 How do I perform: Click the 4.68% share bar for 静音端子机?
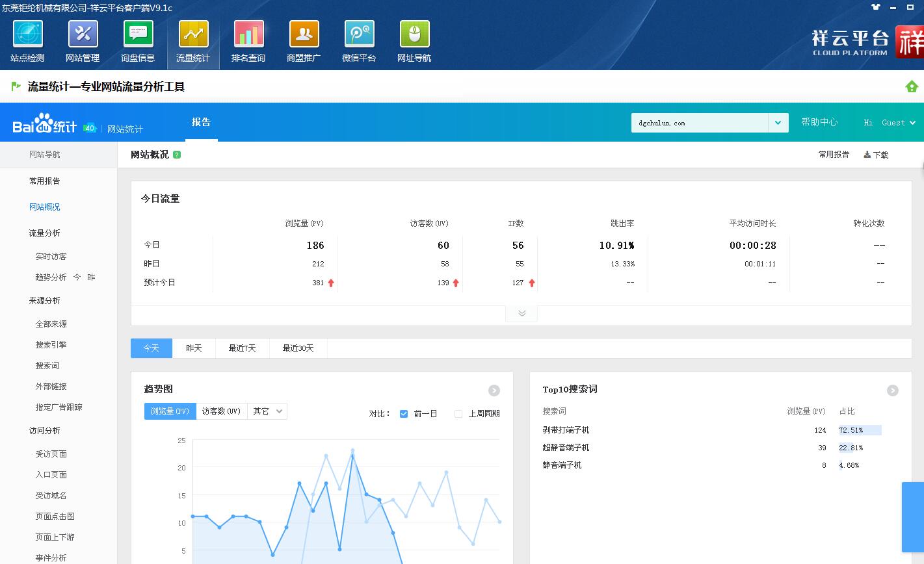coord(849,465)
